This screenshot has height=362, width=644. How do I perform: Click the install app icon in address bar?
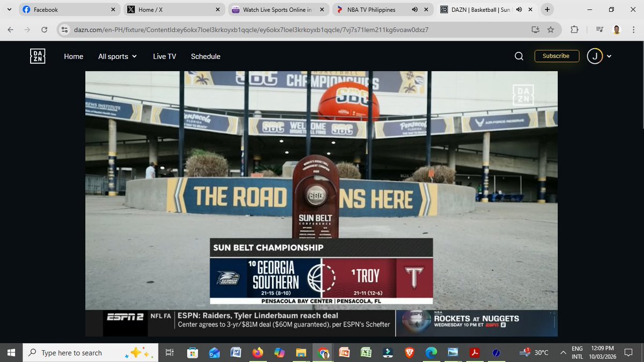[x=535, y=29]
